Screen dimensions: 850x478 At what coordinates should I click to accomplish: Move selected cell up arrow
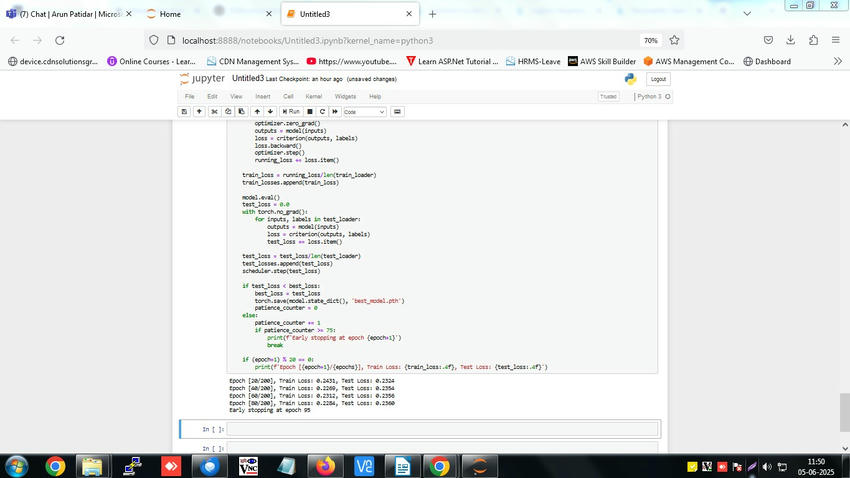(257, 112)
